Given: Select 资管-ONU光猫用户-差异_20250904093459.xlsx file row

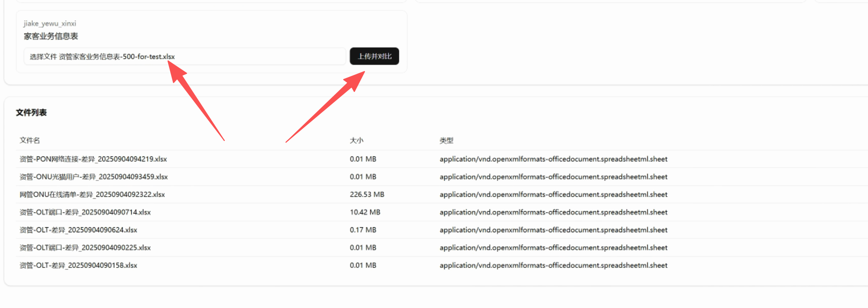Looking at the screenshot, I should pos(94,177).
